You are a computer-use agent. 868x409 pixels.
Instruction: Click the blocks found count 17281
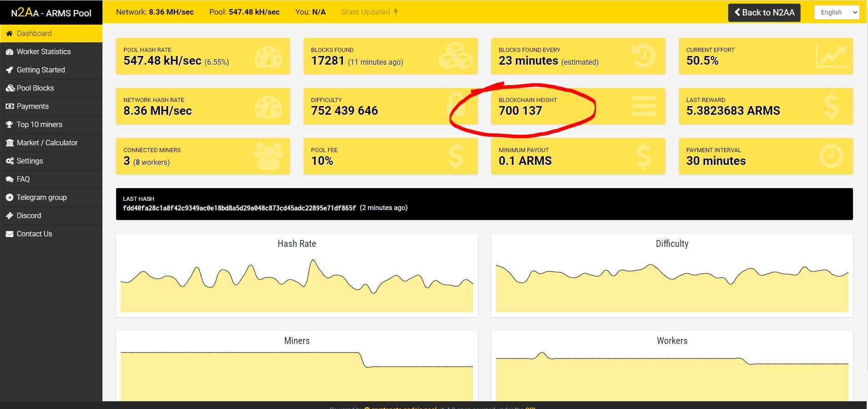click(327, 61)
